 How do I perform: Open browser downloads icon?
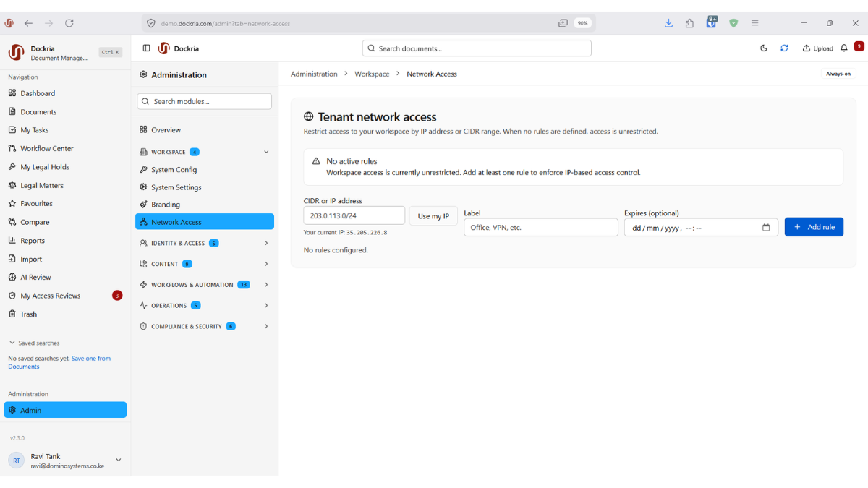(x=668, y=23)
